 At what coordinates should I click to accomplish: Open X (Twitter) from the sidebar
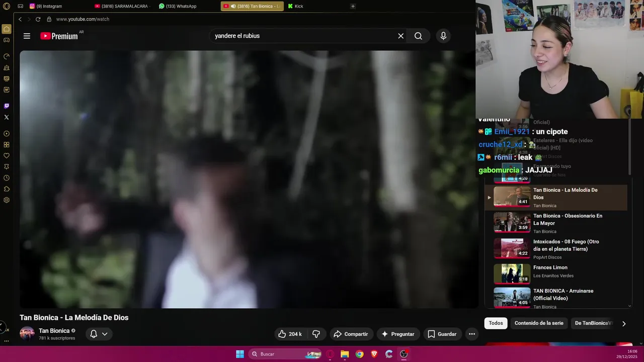(x=7, y=117)
